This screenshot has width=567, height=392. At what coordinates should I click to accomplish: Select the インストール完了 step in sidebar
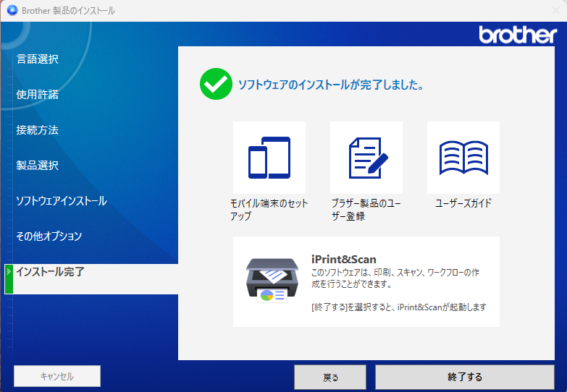tap(91, 279)
